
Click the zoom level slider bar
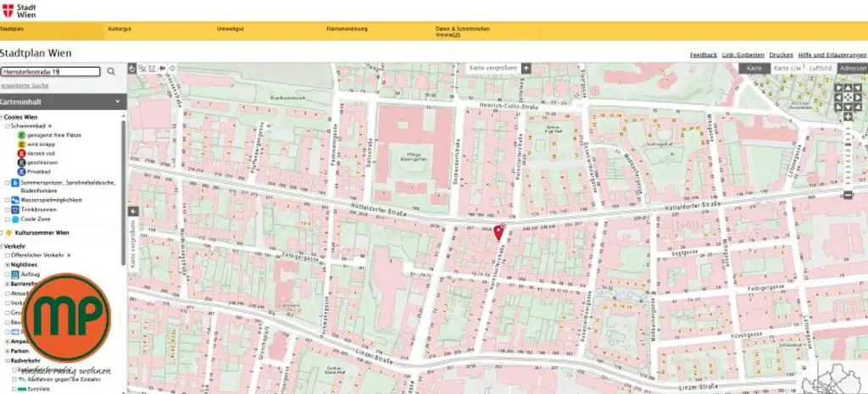click(848, 156)
